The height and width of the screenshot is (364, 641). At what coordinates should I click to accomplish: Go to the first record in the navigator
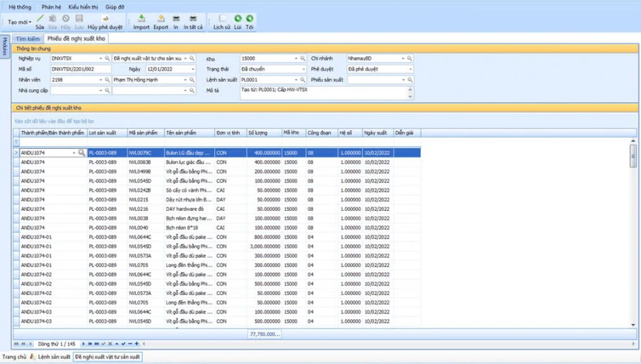coord(16,344)
